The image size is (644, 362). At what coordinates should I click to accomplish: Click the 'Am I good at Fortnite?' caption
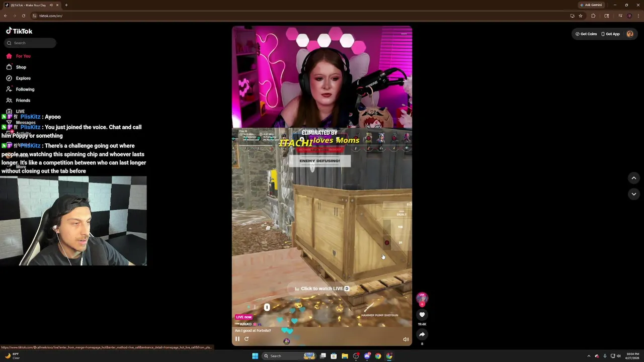[253, 331]
